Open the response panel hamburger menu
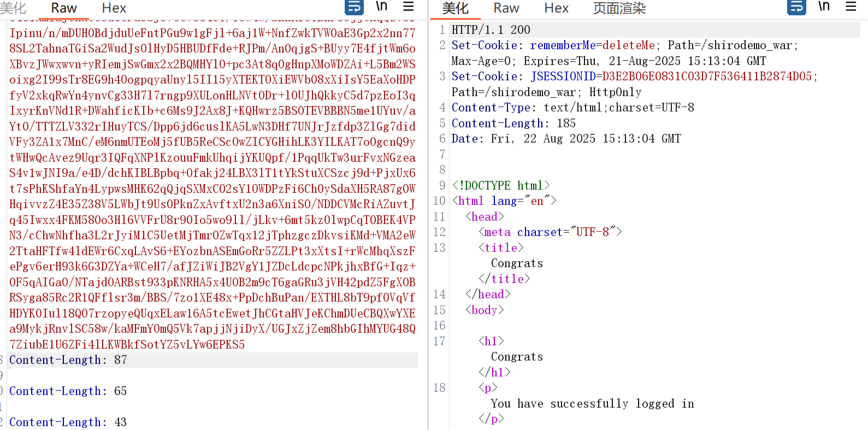The width and height of the screenshot is (868, 430). tap(851, 7)
